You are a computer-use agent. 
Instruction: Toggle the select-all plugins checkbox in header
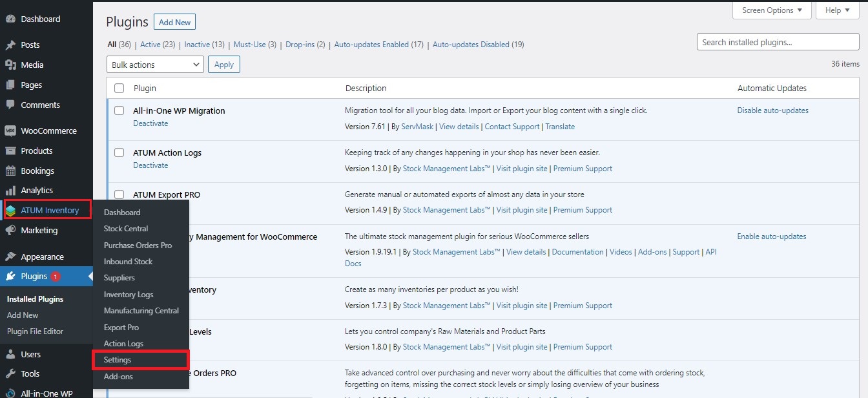tap(119, 88)
